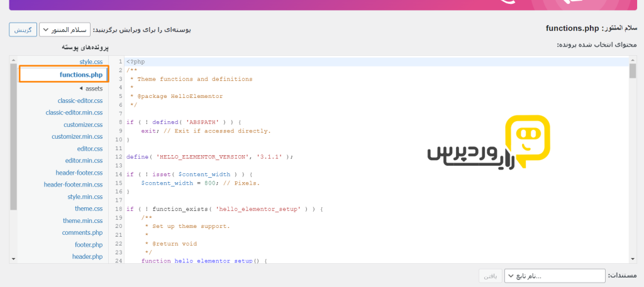Click code line 1 with <?php
The width and height of the screenshot is (644, 287).
pyautogui.click(x=136, y=62)
